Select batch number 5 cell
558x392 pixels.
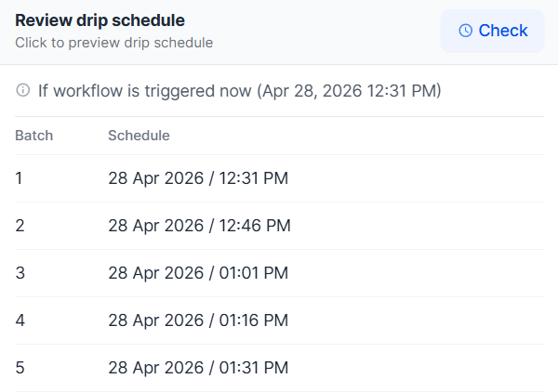click(20, 368)
